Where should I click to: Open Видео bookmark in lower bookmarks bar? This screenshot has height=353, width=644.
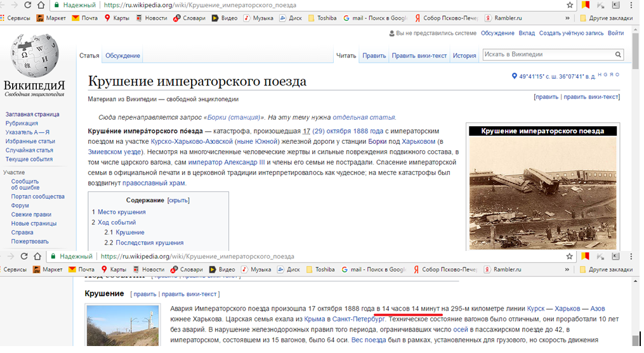click(x=222, y=269)
